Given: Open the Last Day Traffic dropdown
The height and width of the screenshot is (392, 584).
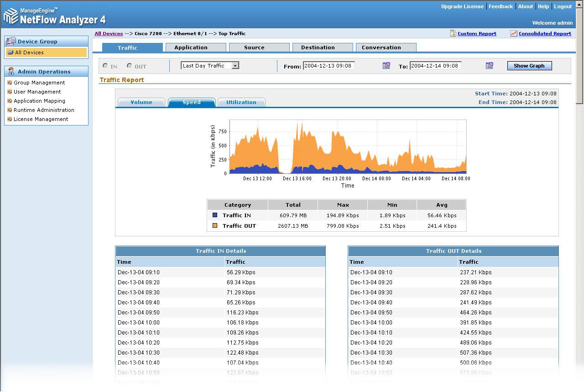Looking at the screenshot, I should (x=210, y=66).
